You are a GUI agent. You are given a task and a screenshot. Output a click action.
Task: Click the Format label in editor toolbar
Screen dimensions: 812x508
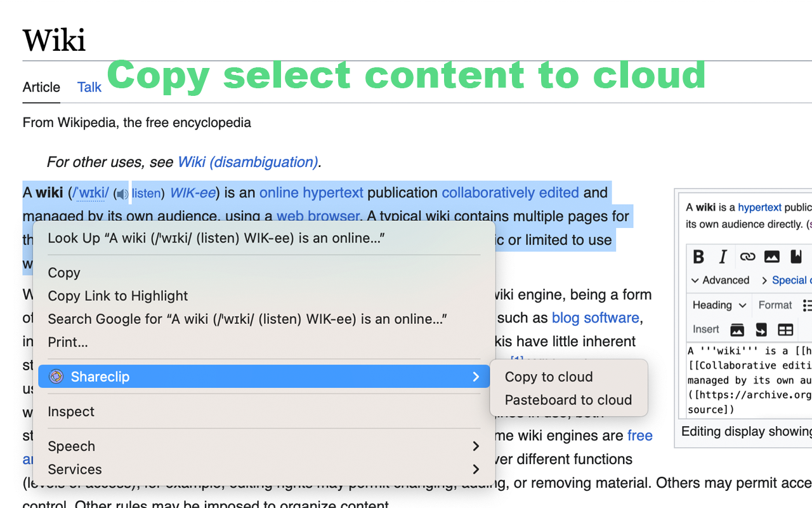(775, 305)
